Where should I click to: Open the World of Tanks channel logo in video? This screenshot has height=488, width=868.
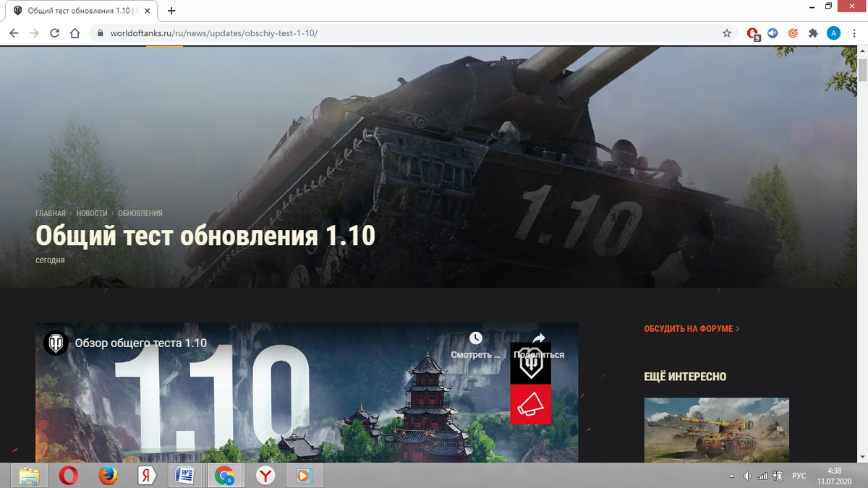56,343
